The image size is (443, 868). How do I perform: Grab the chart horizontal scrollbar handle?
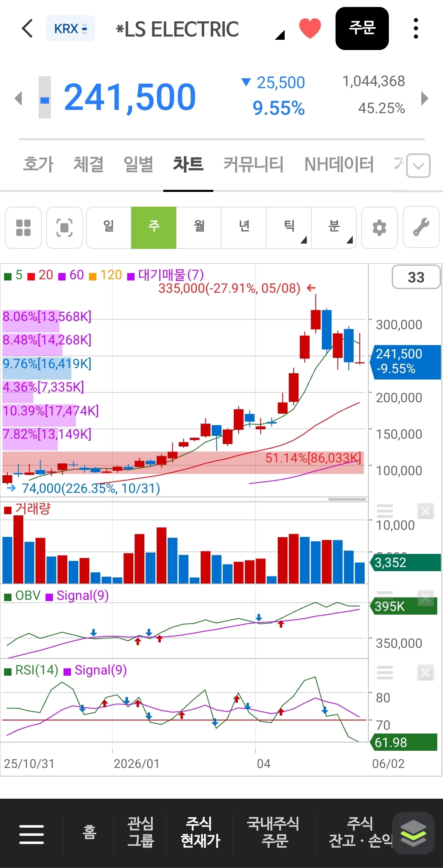tap(347, 499)
